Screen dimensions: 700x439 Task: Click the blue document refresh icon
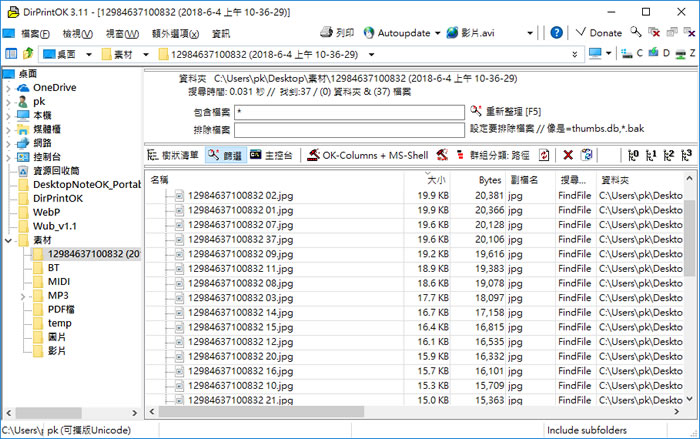coord(587,155)
